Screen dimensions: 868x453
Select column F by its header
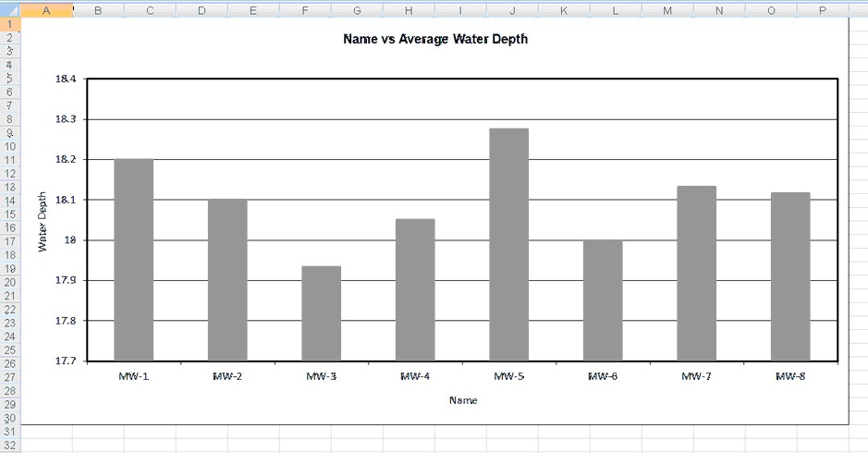(305, 9)
